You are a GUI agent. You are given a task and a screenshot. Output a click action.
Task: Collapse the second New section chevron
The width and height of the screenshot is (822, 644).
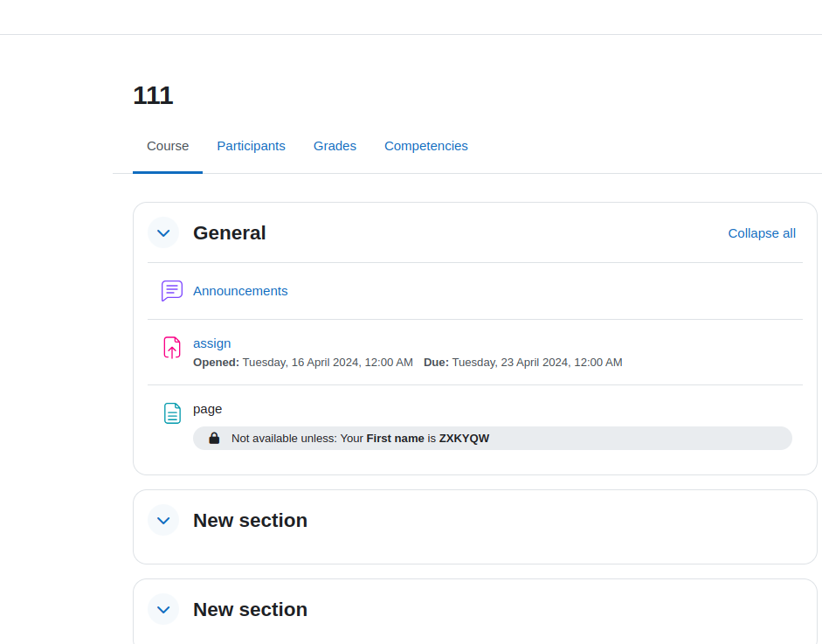(x=163, y=609)
